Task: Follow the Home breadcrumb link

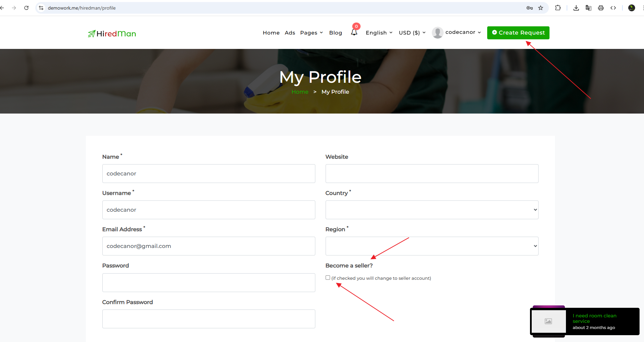Action: (300, 92)
